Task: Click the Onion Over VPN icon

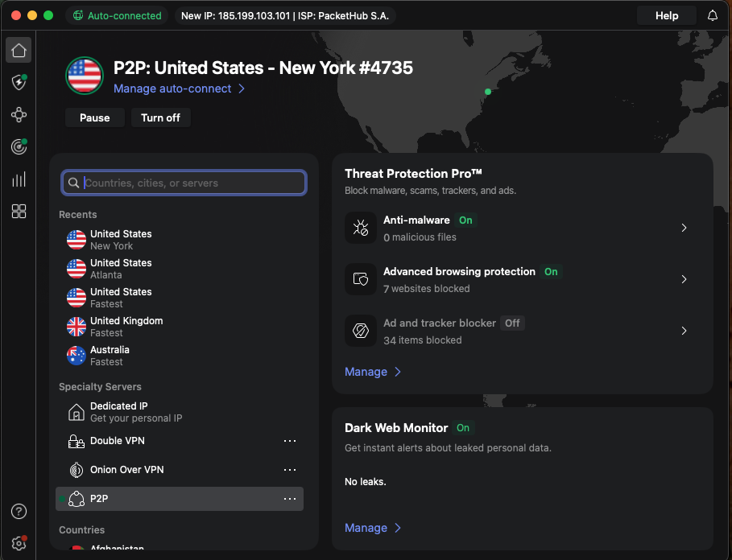Action: tap(76, 470)
